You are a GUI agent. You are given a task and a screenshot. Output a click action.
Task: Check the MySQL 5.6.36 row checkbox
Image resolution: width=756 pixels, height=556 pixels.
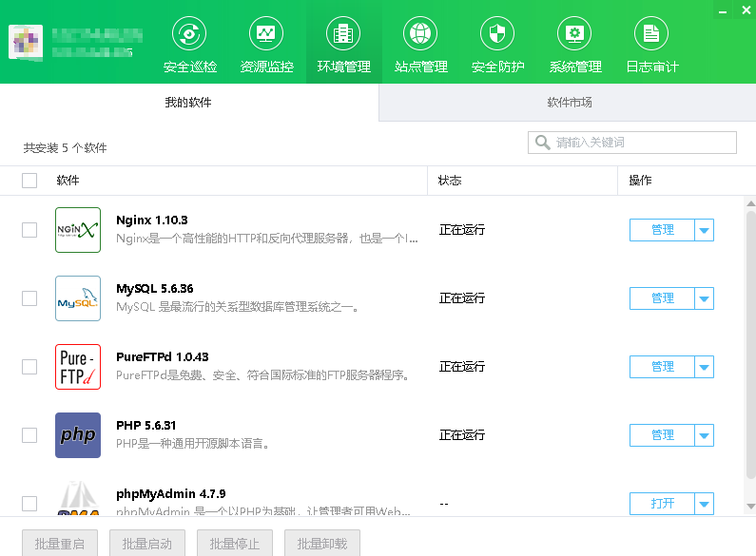29,298
